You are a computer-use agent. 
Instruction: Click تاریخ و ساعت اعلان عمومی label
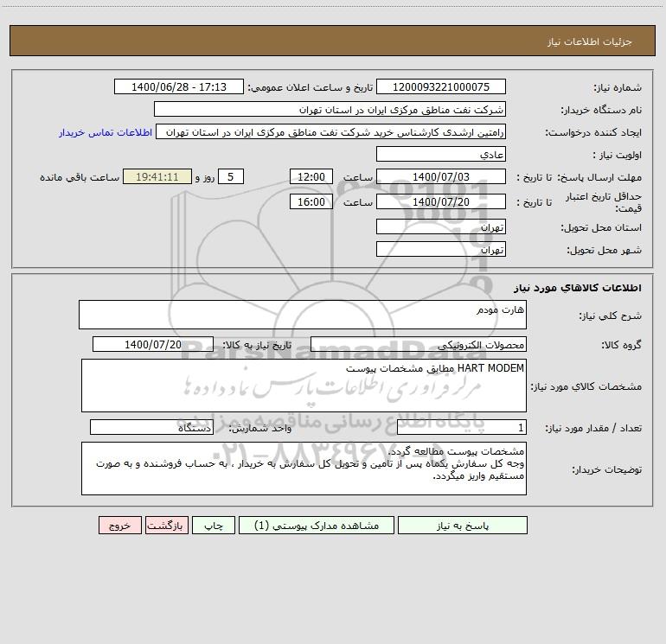click(x=310, y=87)
